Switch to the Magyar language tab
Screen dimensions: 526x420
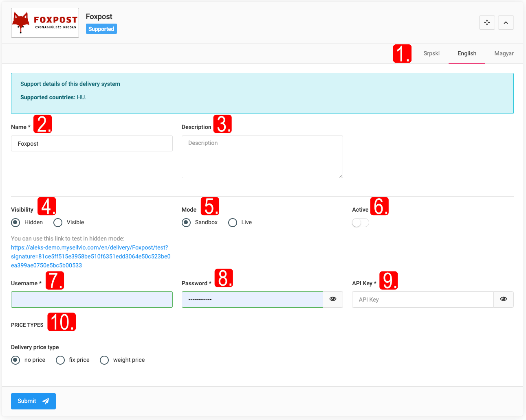tap(504, 53)
